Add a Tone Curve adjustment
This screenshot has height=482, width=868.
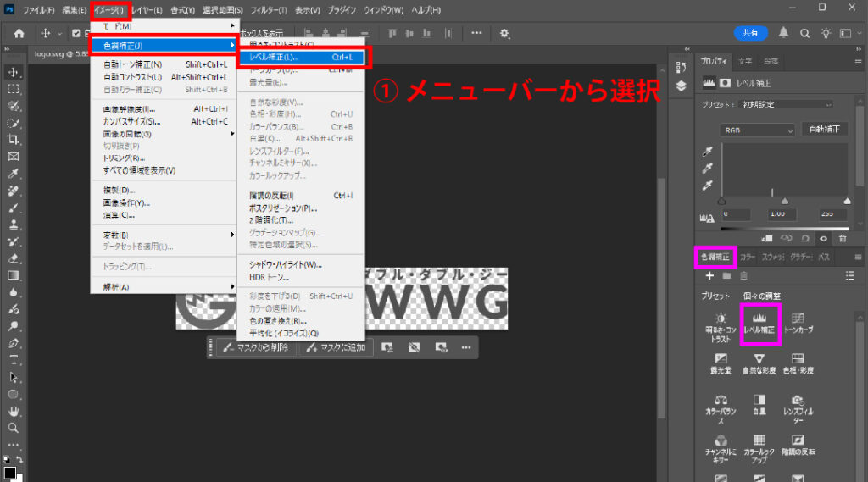797,324
